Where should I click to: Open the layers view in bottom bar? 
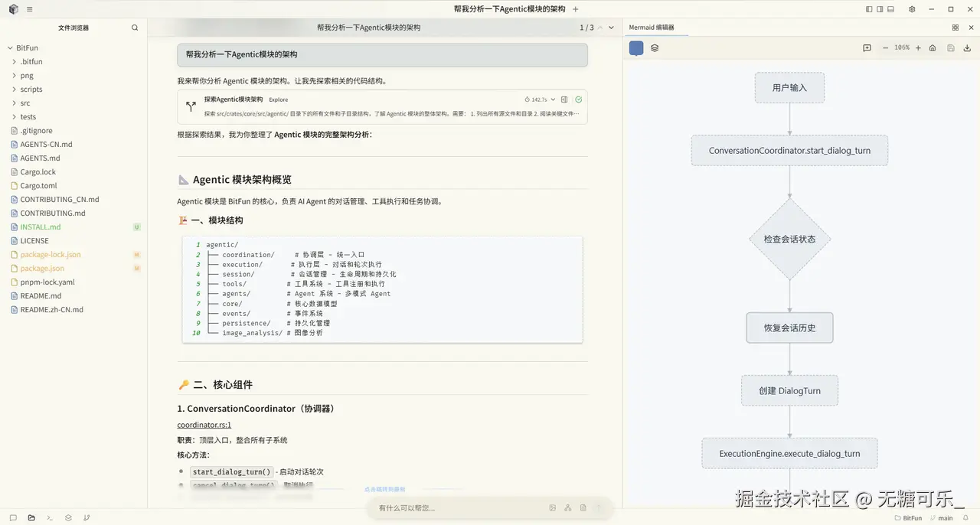click(x=68, y=518)
